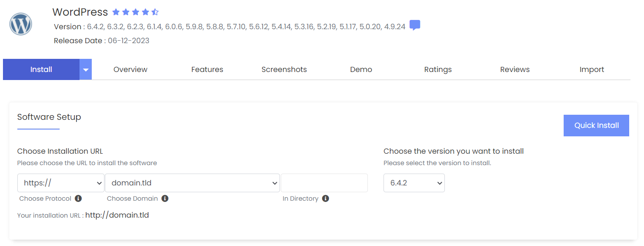Image resolution: width=644 pixels, height=246 pixels.
Task: Click info icon next to Choose Domain
Action: [165, 198]
